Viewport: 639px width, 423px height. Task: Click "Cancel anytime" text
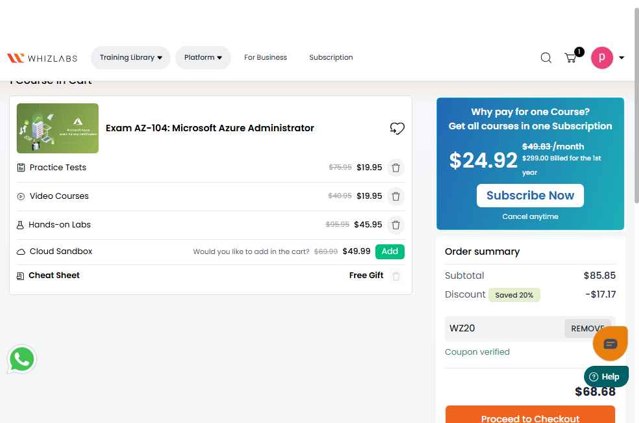coord(530,216)
